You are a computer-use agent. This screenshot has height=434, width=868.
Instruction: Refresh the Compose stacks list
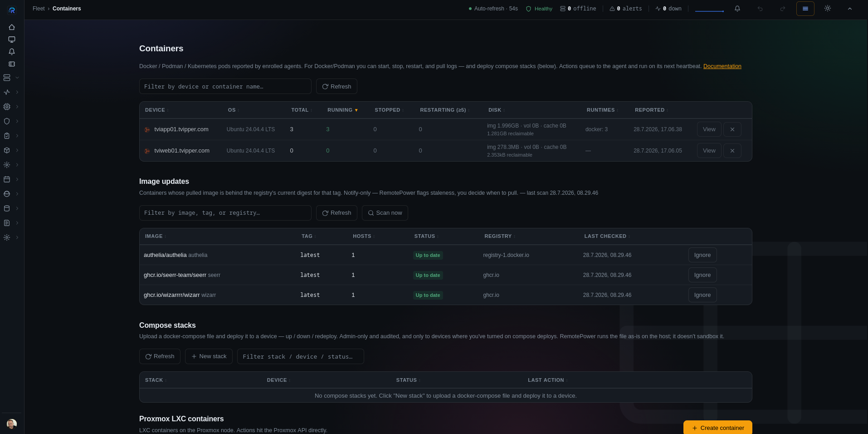(160, 356)
